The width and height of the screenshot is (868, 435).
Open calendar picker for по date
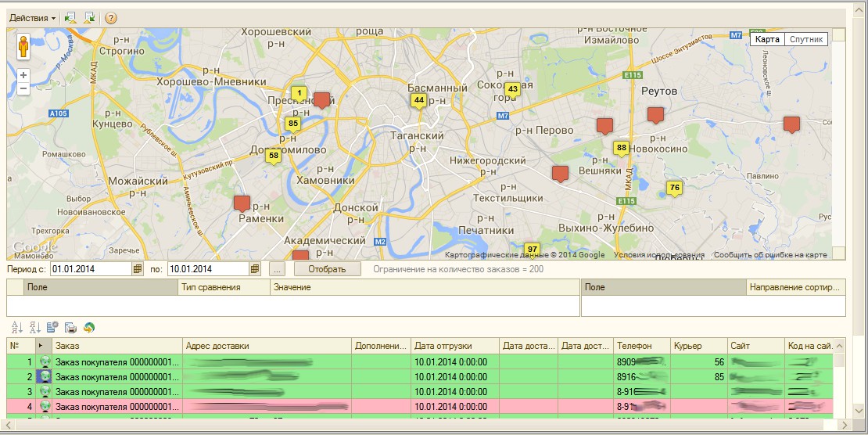click(x=255, y=269)
